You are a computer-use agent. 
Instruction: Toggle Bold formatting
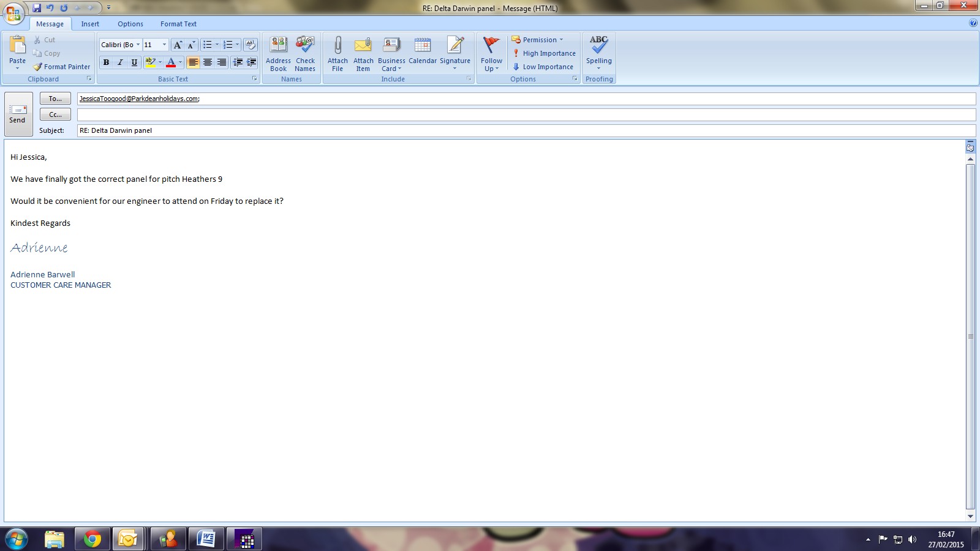[x=106, y=62]
